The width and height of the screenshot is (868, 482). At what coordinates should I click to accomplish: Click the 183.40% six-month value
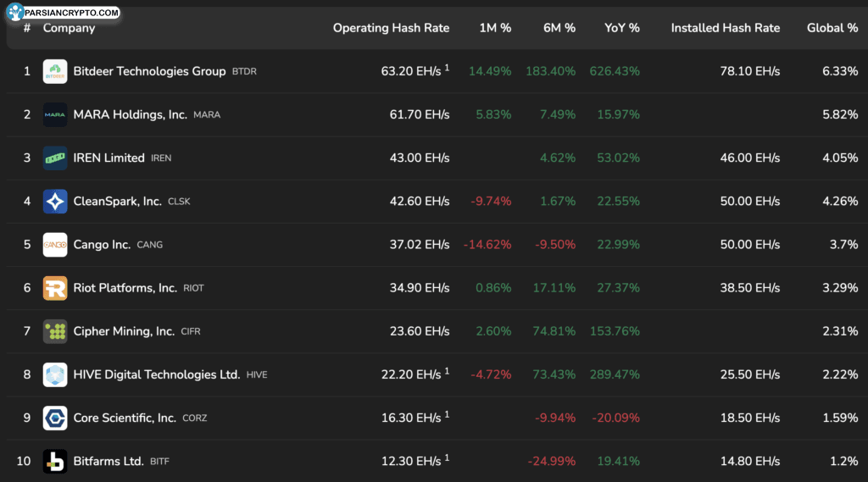(x=551, y=71)
